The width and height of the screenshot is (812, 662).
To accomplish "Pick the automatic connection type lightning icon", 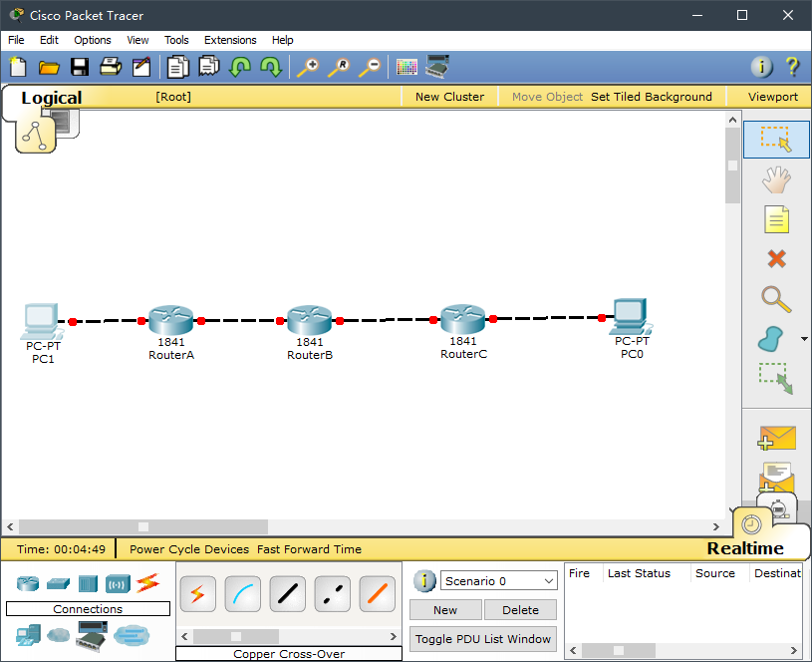I will 198,593.
